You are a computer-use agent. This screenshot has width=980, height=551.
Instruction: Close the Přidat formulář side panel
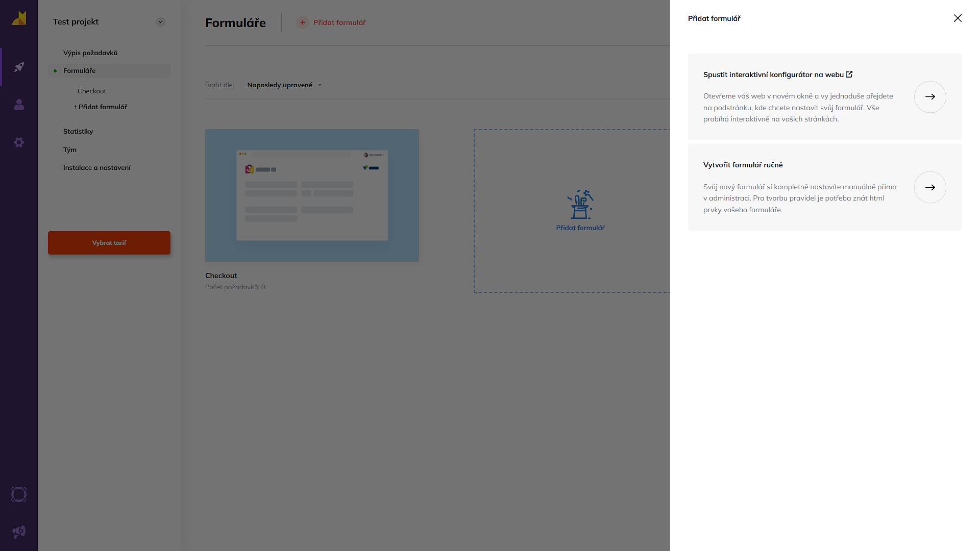957,18
